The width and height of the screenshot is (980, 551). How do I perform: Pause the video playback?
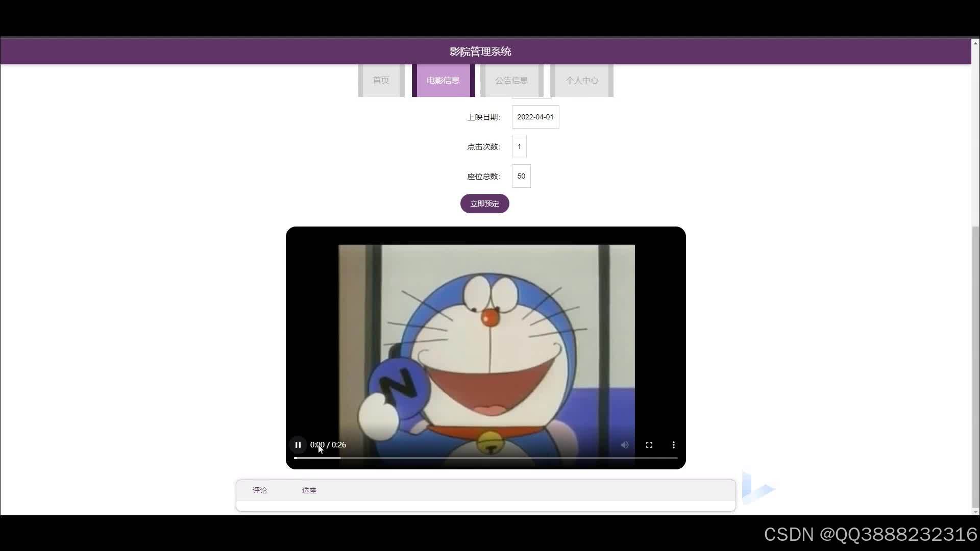point(298,445)
